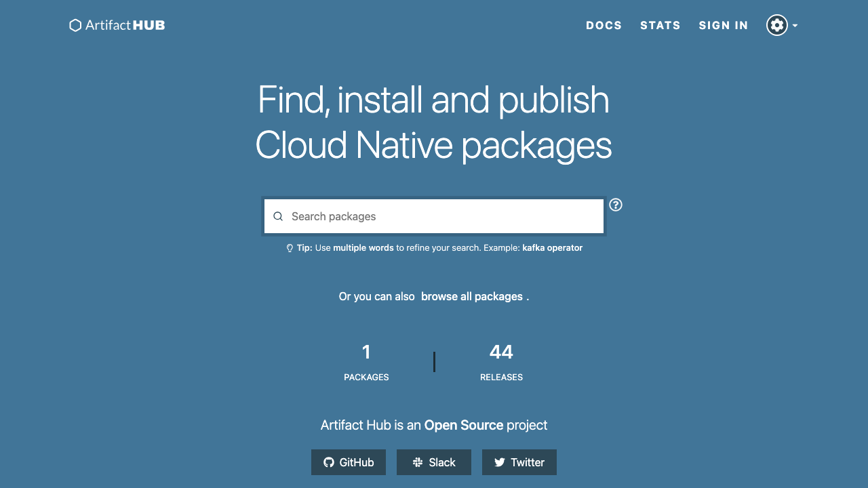The height and width of the screenshot is (488, 868).
Task: Click the RELEASES count label
Action: [502, 378]
